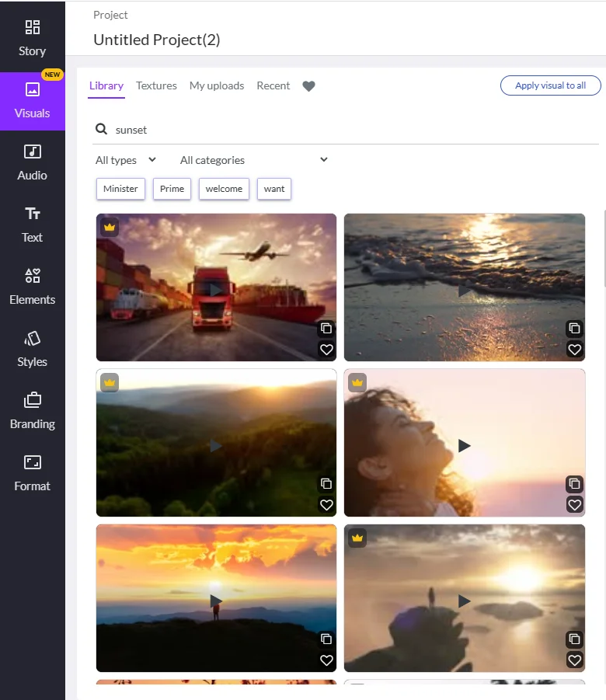Click the search magnifier icon
606x700 pixels.
pos(101,129)
